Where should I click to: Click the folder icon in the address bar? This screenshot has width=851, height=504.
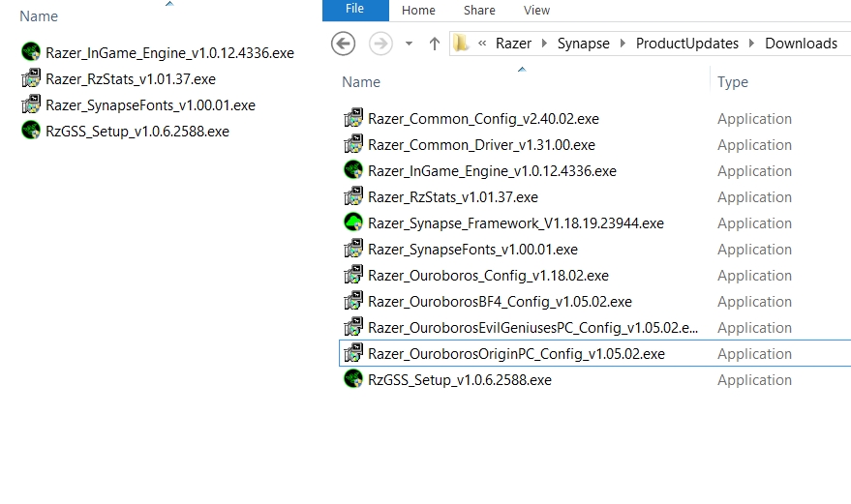click(461, 44)
